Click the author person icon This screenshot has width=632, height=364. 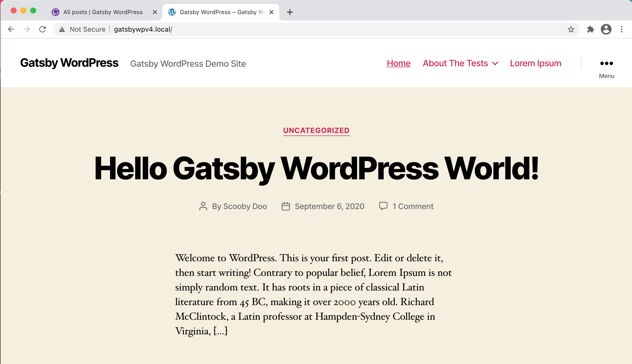(203, 206)
